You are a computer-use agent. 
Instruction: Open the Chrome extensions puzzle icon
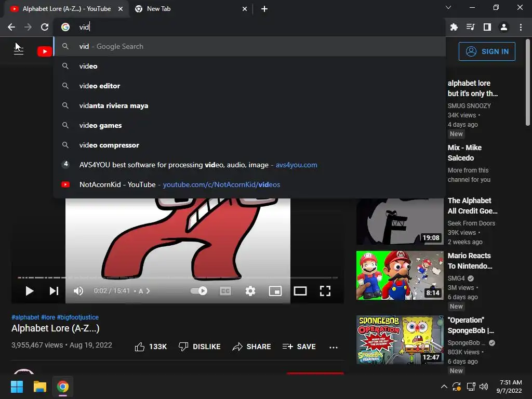click(454, 27)
